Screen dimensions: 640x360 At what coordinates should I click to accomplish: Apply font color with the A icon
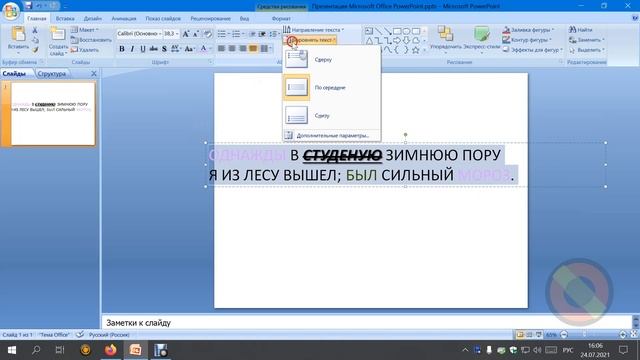[x=203, y=49]
